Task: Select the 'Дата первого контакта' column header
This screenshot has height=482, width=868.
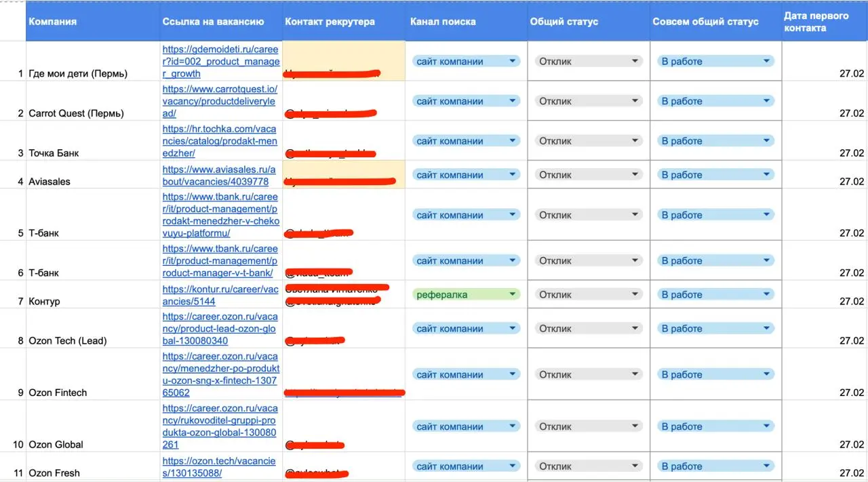Action: 824,22
